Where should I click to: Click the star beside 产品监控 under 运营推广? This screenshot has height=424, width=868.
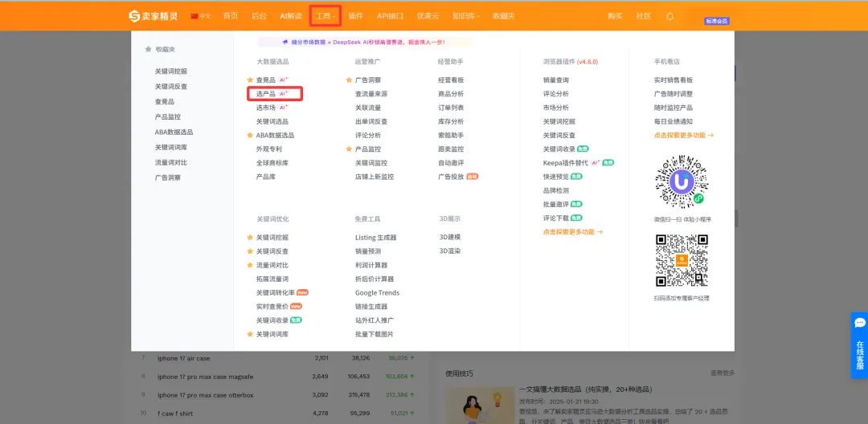[350, 149]
